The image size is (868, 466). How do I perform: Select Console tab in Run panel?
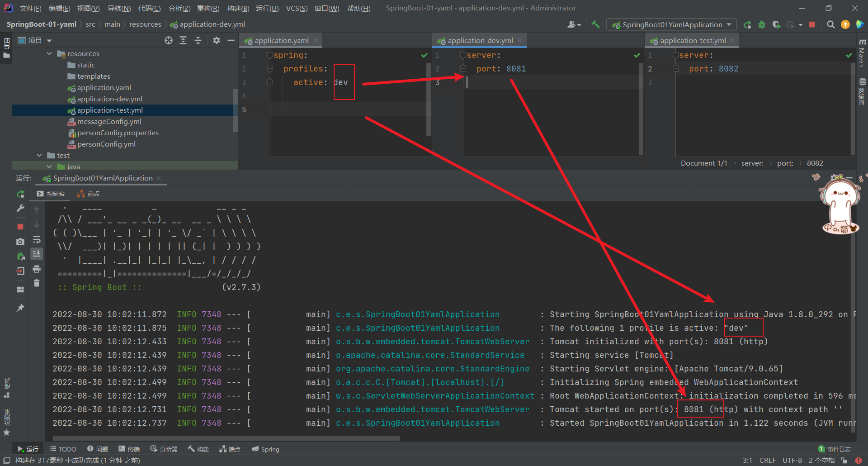(51, 194)
